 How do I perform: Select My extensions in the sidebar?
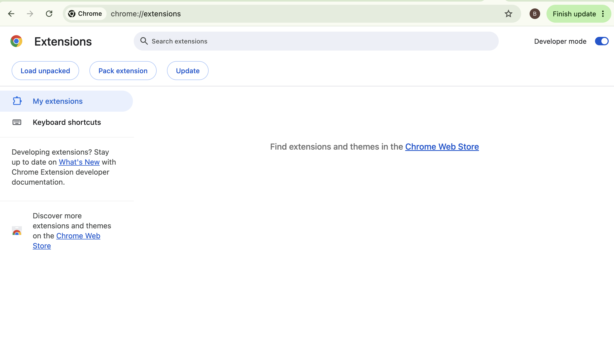tap(66, 101)
